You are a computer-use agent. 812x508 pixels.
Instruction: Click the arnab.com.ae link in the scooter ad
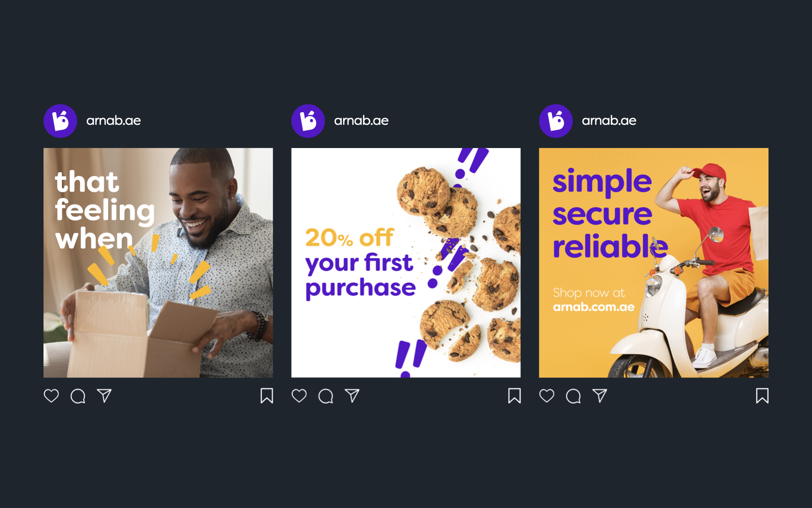coord(594,307)
